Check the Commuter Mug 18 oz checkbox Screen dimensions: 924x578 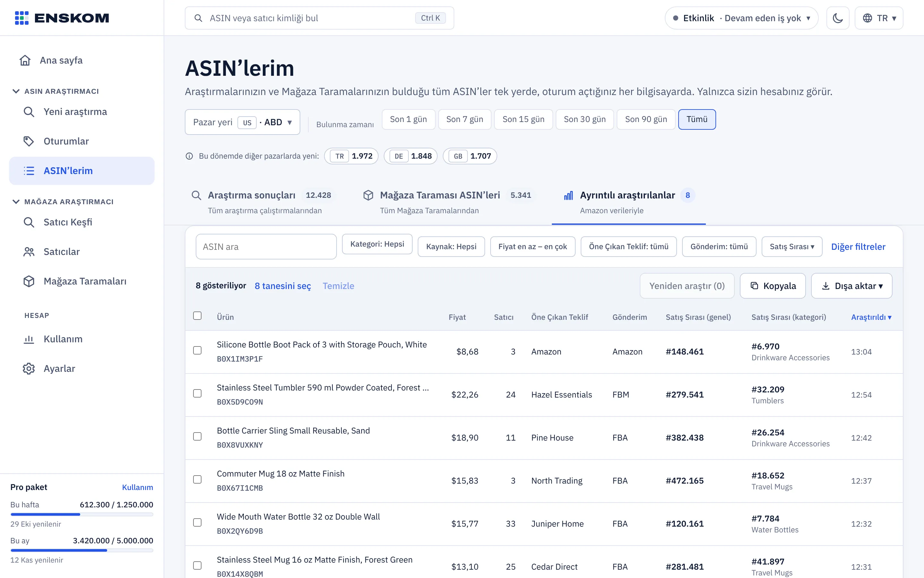point(197,479)
